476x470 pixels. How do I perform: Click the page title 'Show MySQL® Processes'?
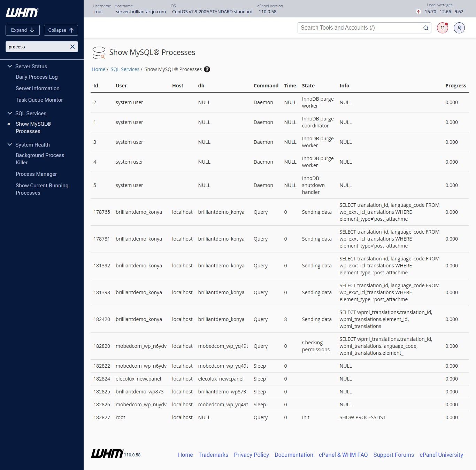[x=152, y=53]
